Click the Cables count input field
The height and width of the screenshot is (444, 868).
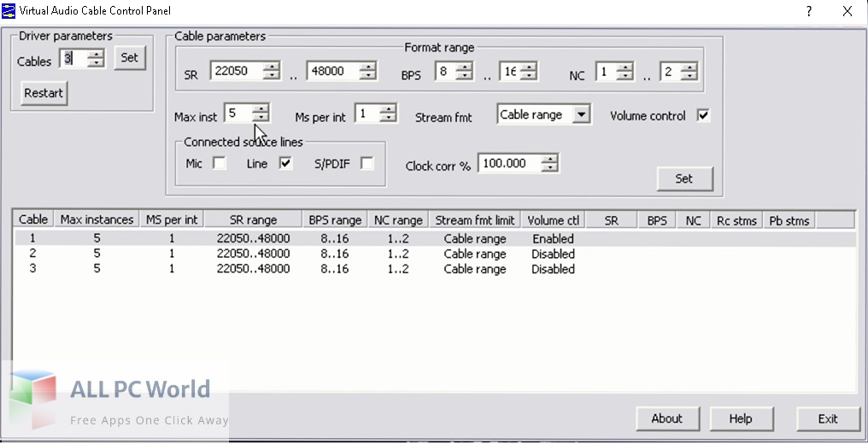coord(74,59)
